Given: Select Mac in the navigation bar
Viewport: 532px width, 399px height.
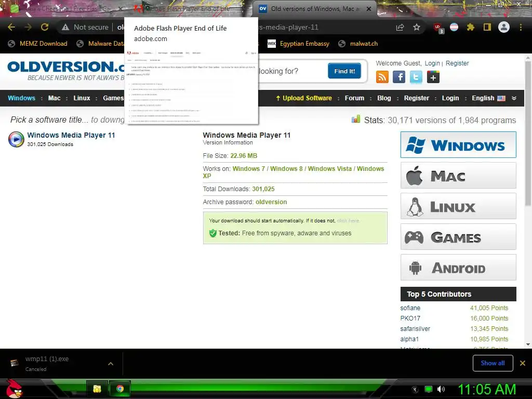Looking at the screenshot, I should (54, 98).
